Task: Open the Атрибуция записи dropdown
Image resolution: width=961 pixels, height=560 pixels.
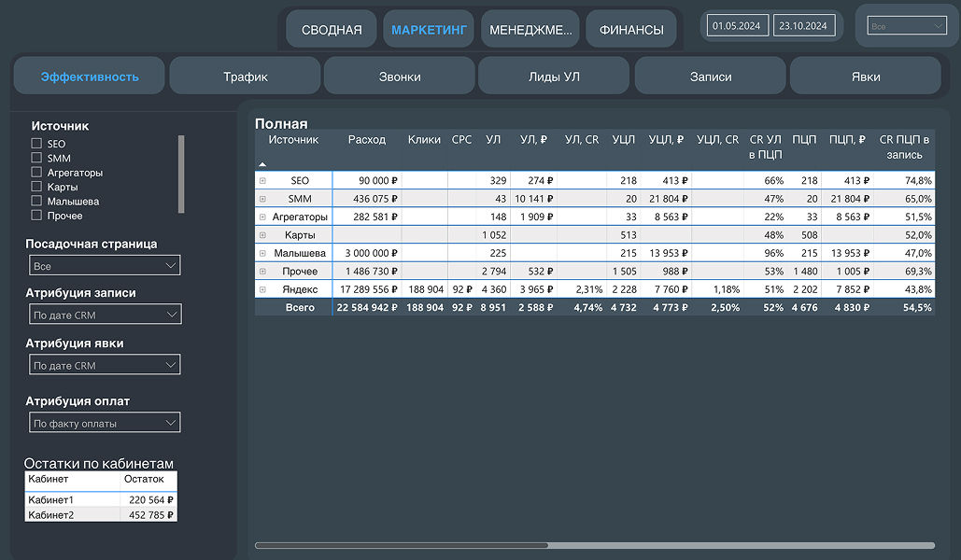Action: coord(104,315)
